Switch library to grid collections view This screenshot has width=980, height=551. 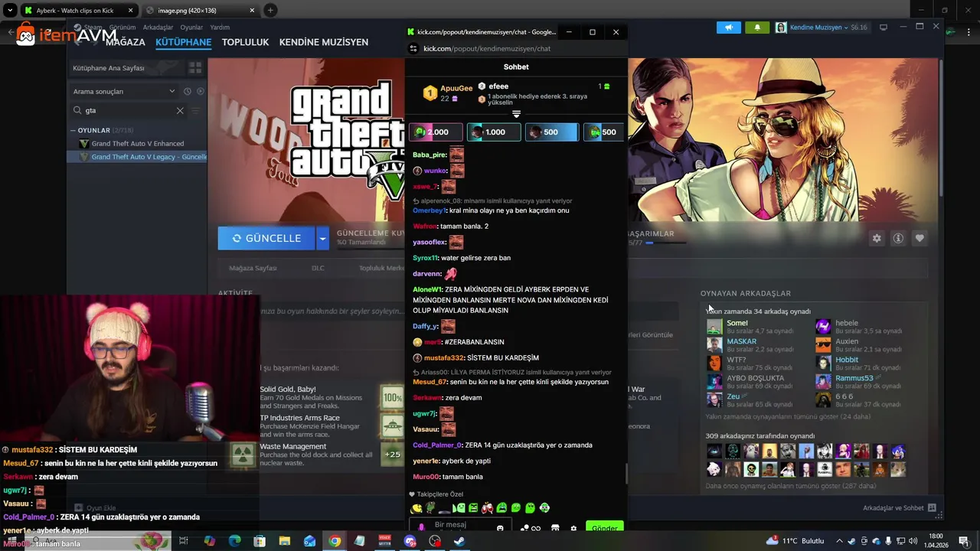point(195,68)
